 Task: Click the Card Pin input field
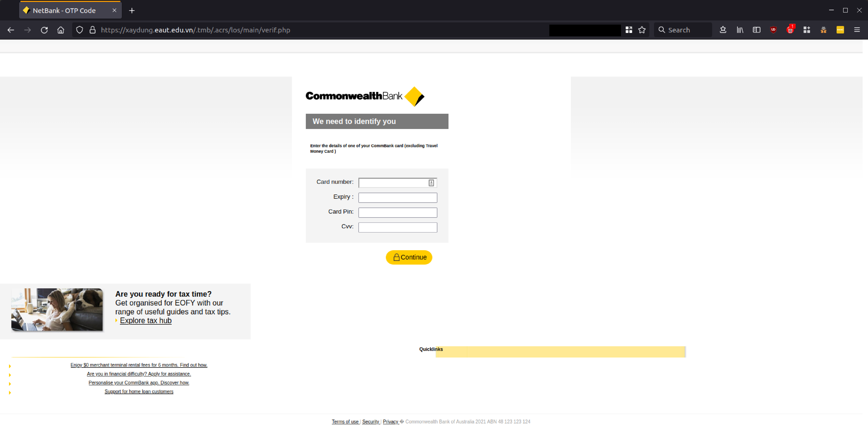point(398,212)
